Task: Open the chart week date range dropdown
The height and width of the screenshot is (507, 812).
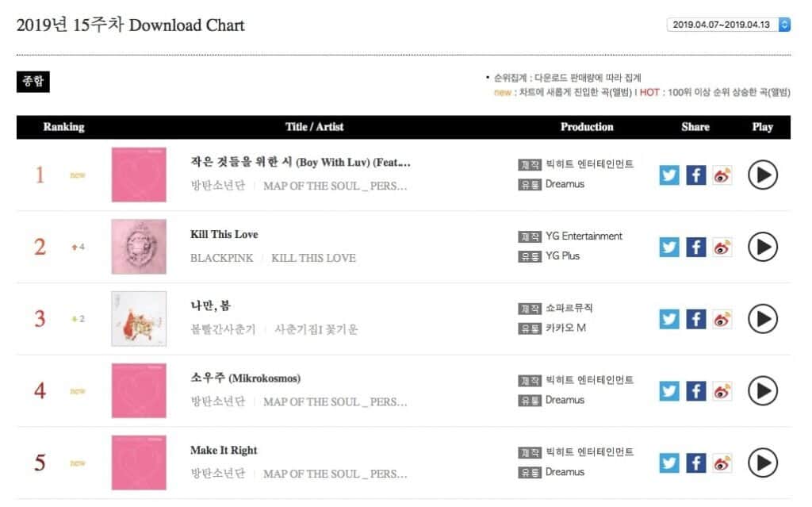Action: coord(729,25)
